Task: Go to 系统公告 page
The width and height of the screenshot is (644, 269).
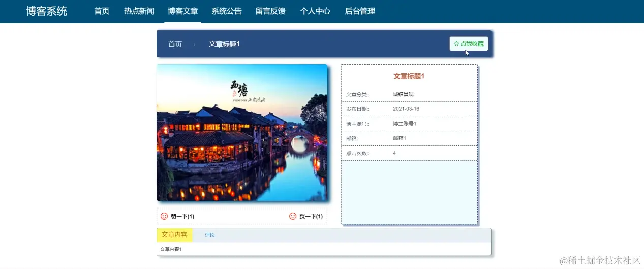Action: click(x=227, y=11)
